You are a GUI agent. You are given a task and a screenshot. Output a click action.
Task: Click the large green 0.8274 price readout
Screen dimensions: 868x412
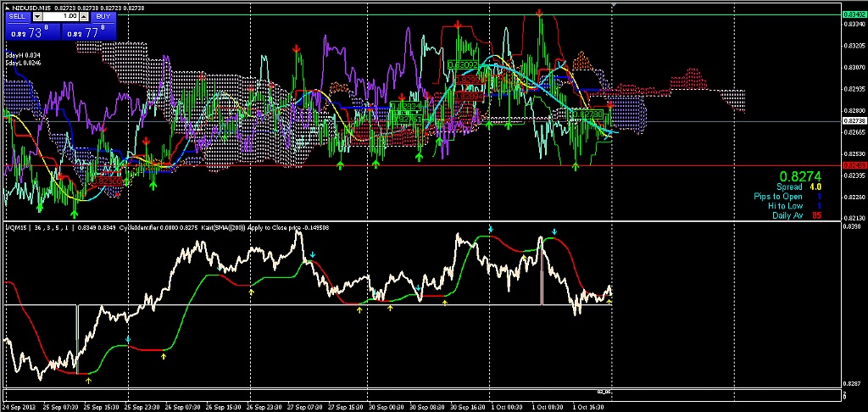tap(800, 175)
